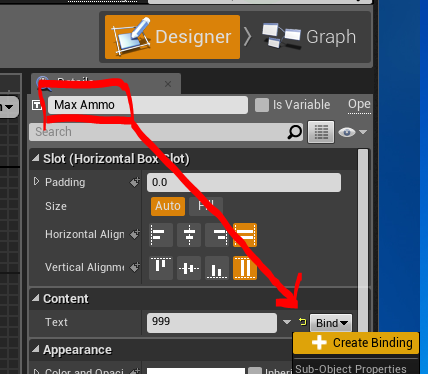
Task: Open the Bind dropdown
Action: [331, 323]
